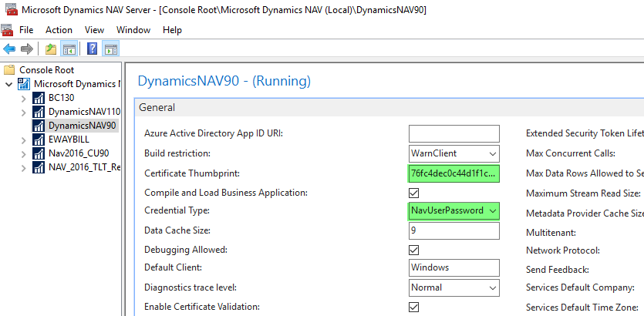Click the DynamicsNAV110 instance icon

[x=39, y=112]
